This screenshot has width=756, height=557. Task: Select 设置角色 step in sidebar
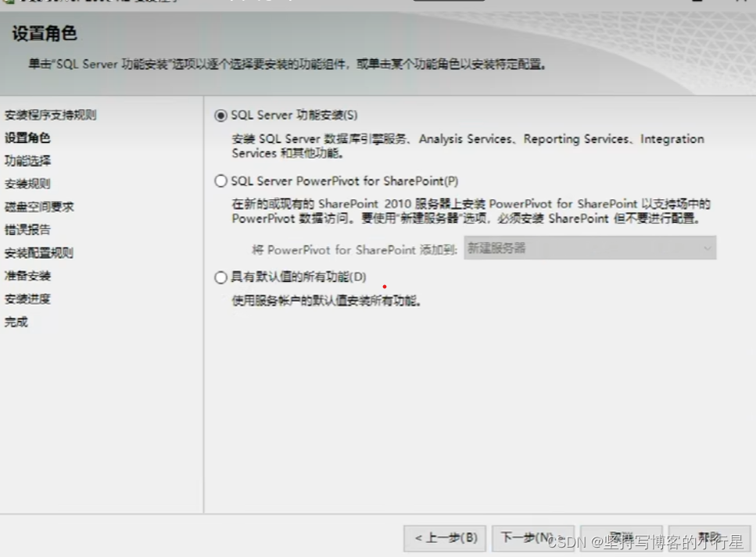pyautogui.click(x=27, y=137)
